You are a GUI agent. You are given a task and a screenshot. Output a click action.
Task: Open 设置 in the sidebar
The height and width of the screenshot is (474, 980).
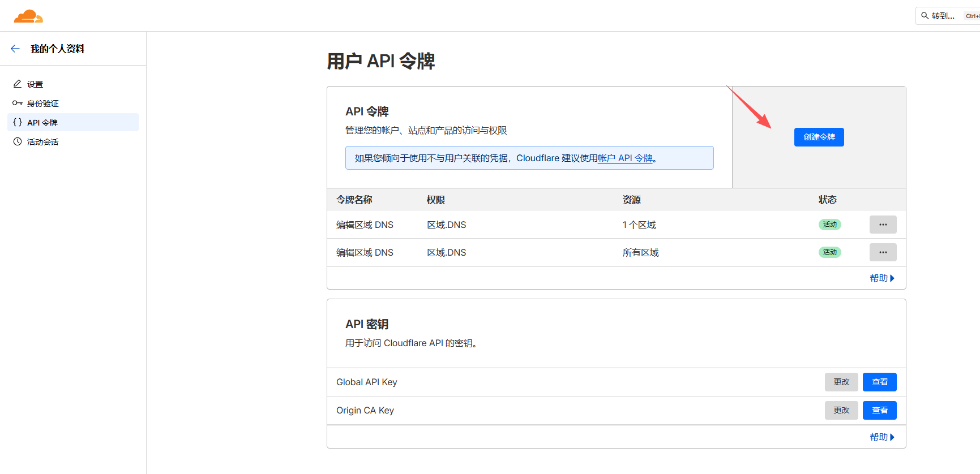pyautogui.click(x=73, y=84)
